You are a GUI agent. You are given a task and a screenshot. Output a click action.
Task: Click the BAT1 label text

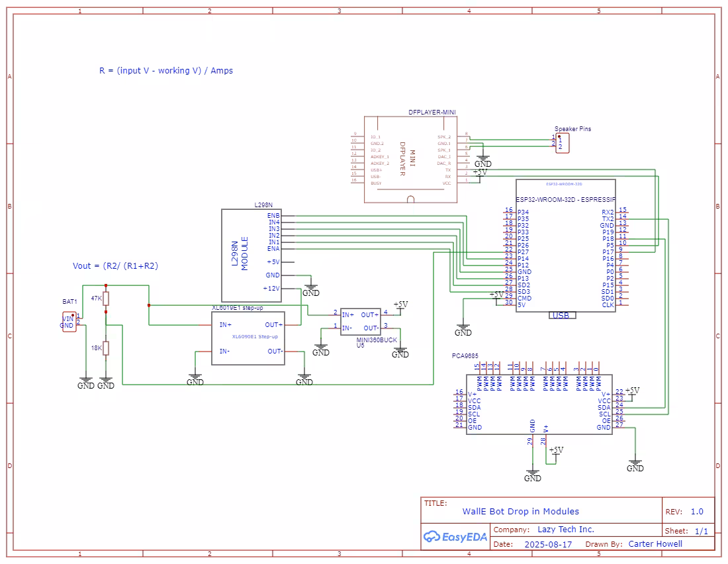[69, 301]
